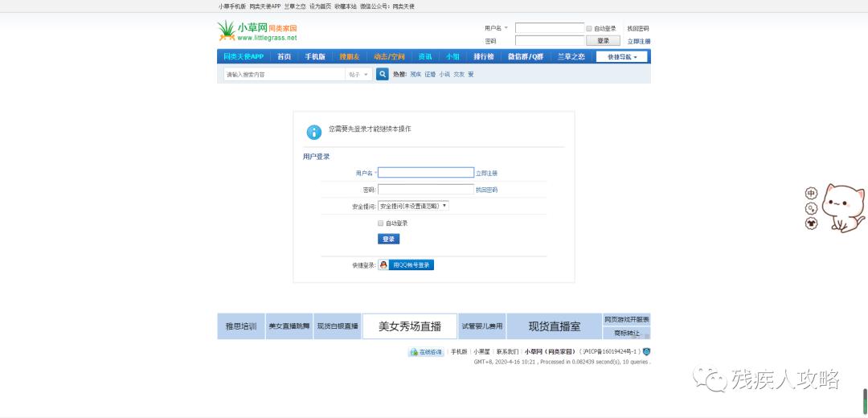Open 手机版 in blue nav bar
The height and width of the screenshot is (418, 868).
click(315, 56)
